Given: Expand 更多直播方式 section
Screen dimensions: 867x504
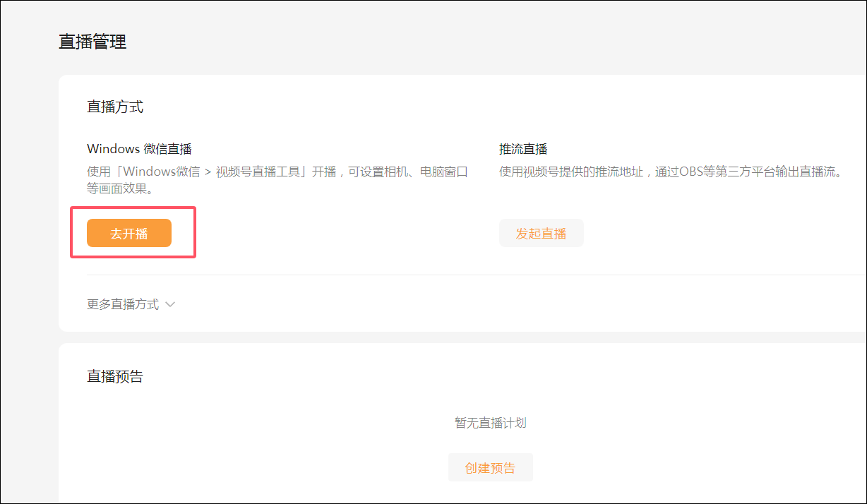Looking at the screenshot, I should coord(131,304).
